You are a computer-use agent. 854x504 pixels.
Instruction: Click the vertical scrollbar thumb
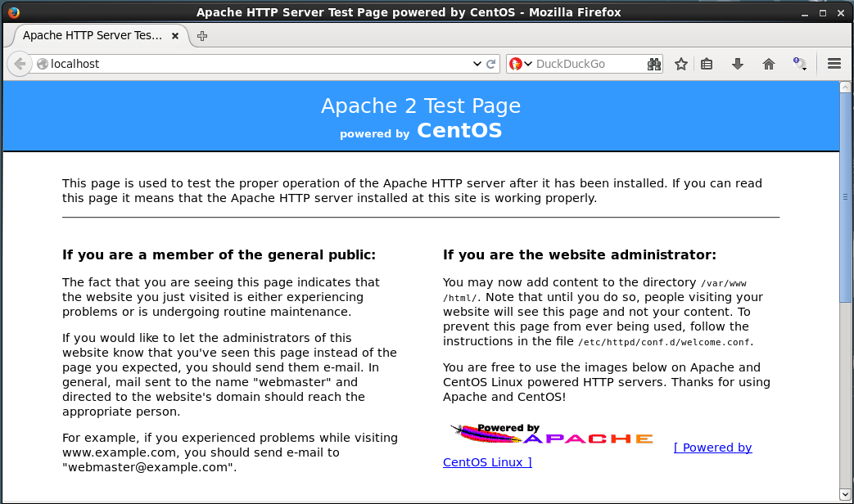(x=846, y=196)
